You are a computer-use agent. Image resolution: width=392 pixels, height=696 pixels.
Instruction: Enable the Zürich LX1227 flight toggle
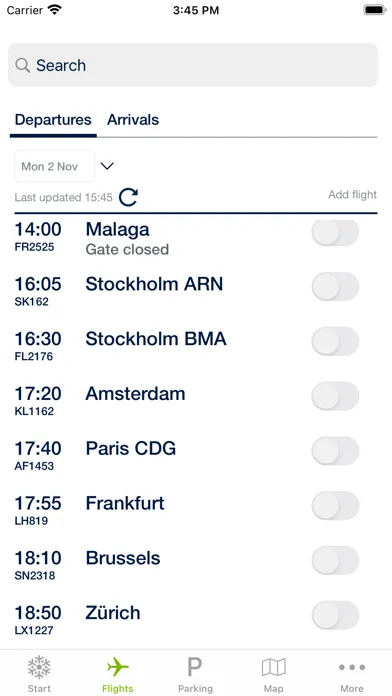pos(335,615)
